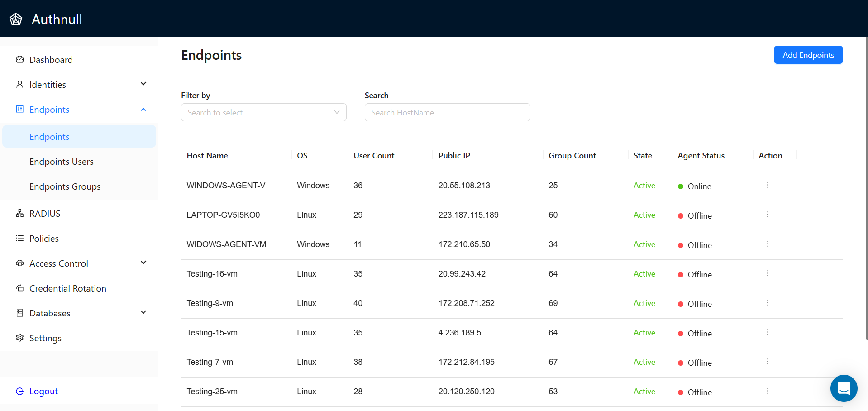Select the Policies icon
Screen dimensions: 868x411
pyautogui.click(x=19, y=238)
